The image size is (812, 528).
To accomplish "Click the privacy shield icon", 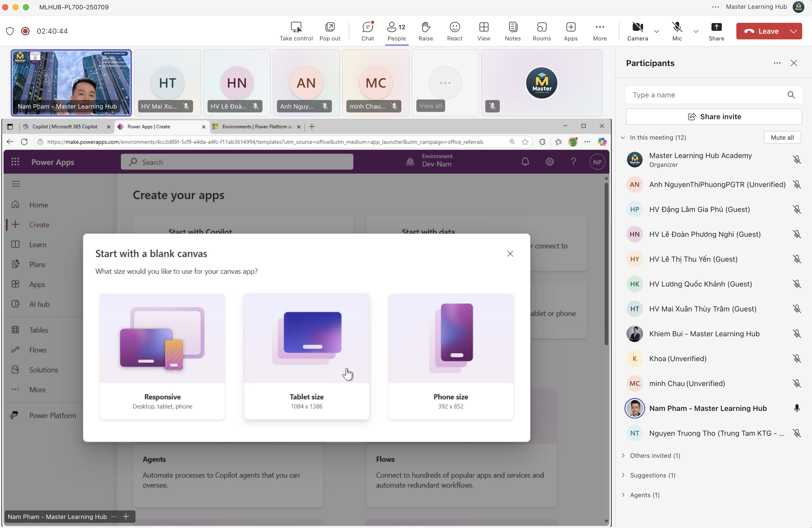I will click(10, 31).
